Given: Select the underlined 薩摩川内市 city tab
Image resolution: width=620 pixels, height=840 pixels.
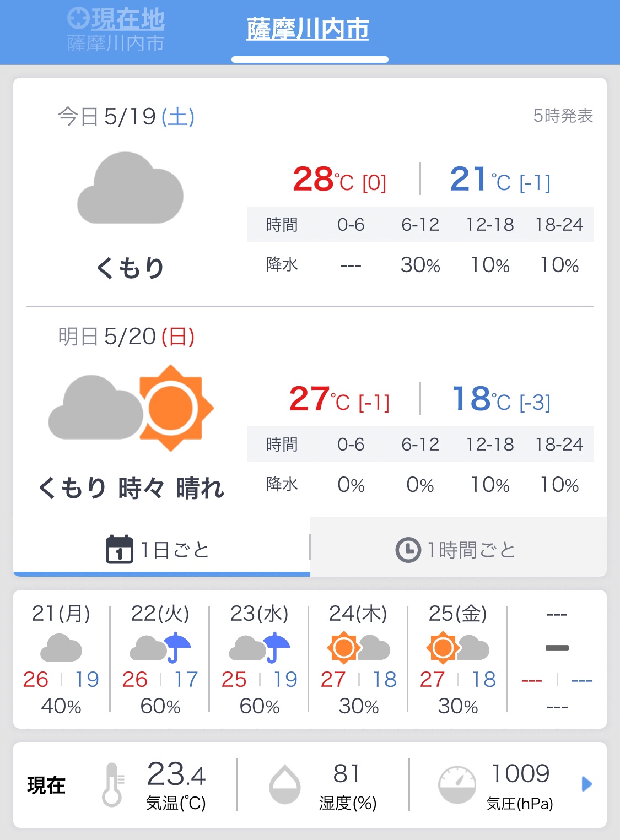Looking at the screenshot, I should 308,29.
